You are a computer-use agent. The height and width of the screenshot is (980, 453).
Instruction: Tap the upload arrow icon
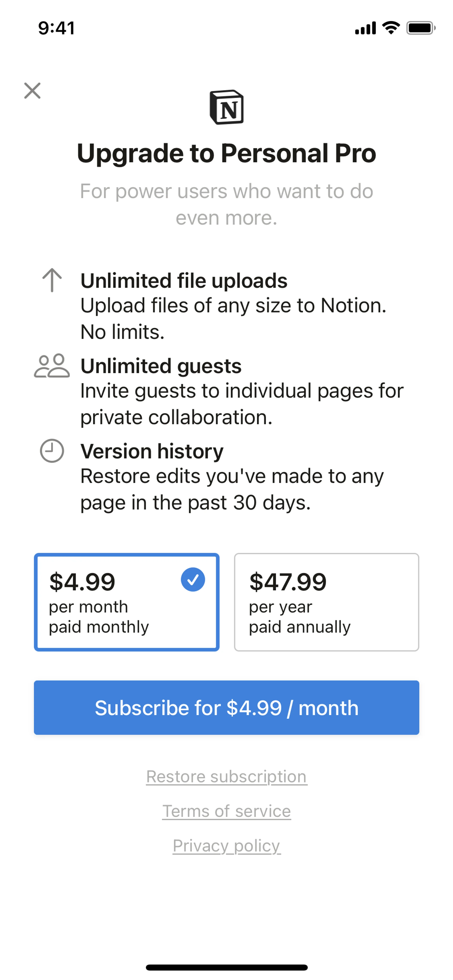(52, 280)
